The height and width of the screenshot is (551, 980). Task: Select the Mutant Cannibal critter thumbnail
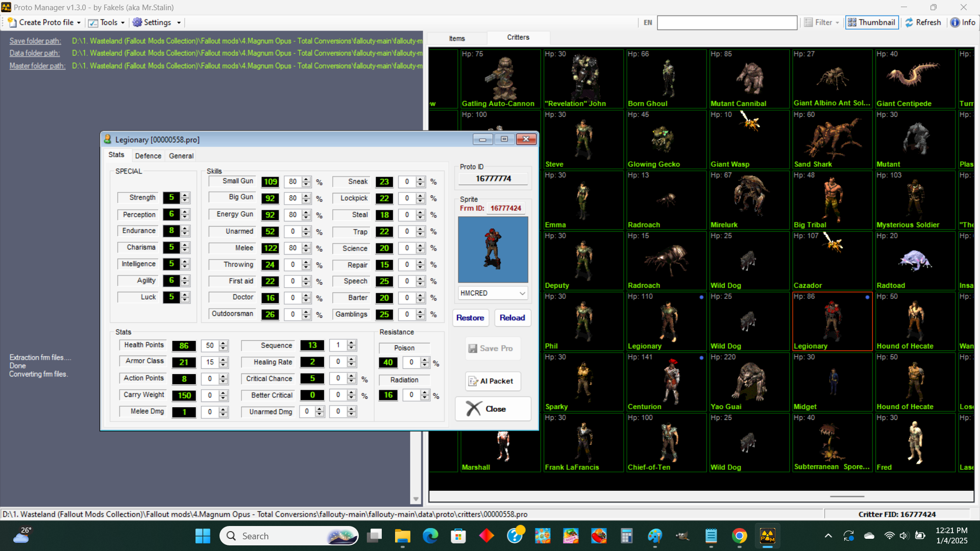point(749,79)
